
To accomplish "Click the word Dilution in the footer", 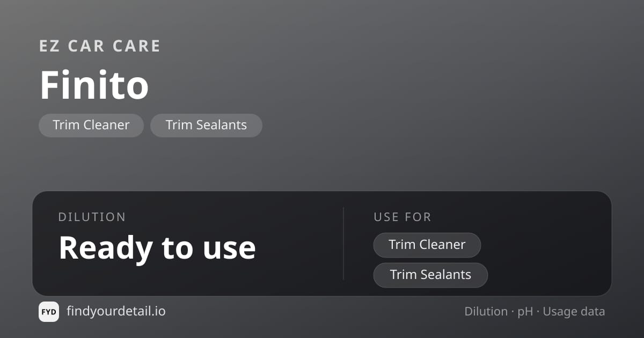I will pos(486,312).
